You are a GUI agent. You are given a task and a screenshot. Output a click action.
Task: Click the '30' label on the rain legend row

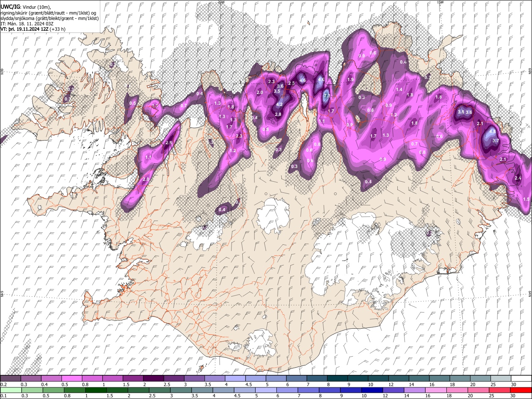click(513, 396)
